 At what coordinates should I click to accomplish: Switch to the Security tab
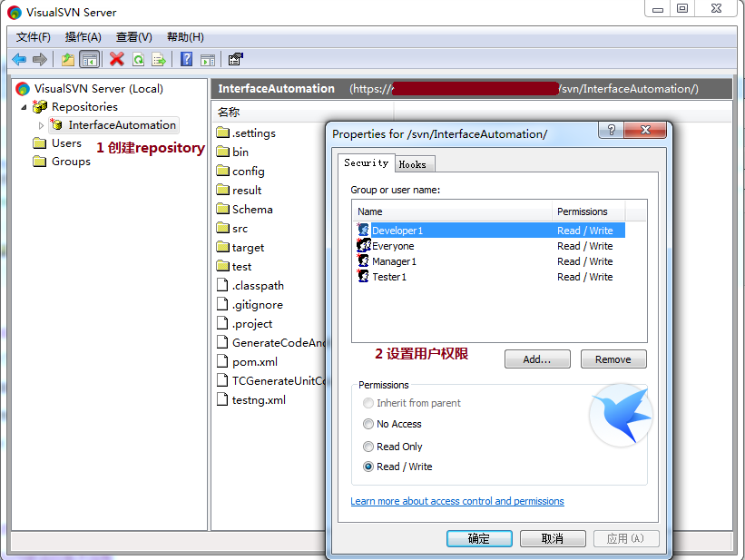[x=367, y=162]
